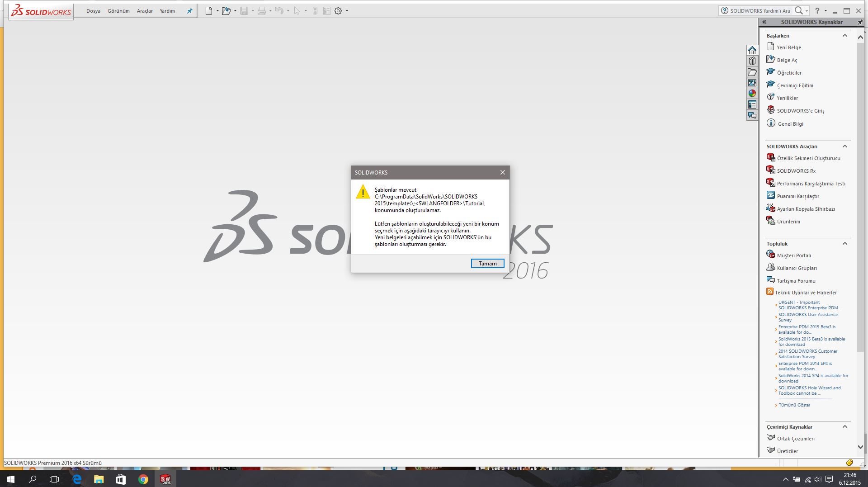Collapse the task pane with double chevron
Viewport: 868px width, 487px height.
coord(764,22)
